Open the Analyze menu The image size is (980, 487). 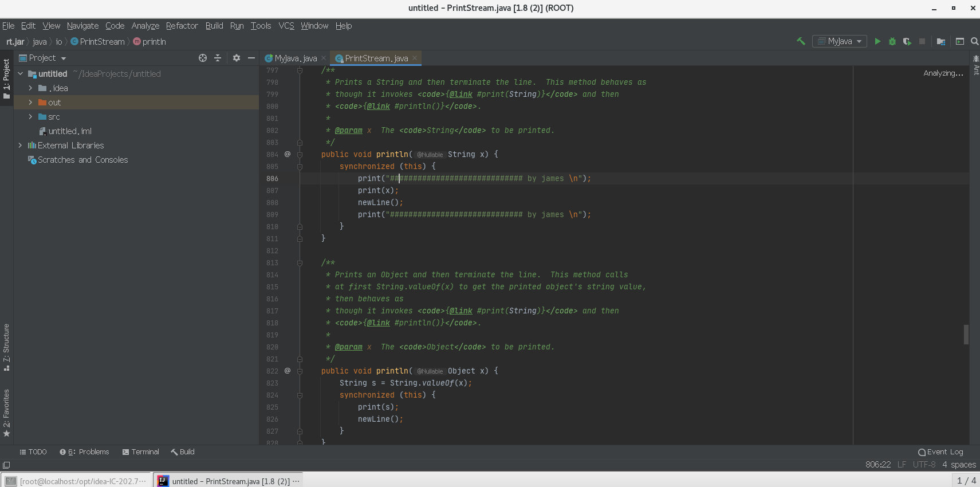click(x=145, y=26)
